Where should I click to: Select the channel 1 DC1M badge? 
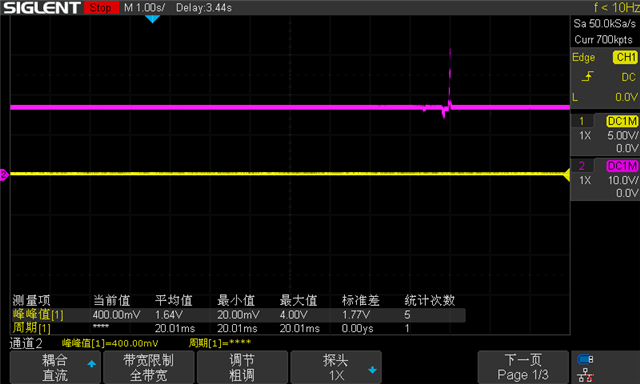[622, 121]
